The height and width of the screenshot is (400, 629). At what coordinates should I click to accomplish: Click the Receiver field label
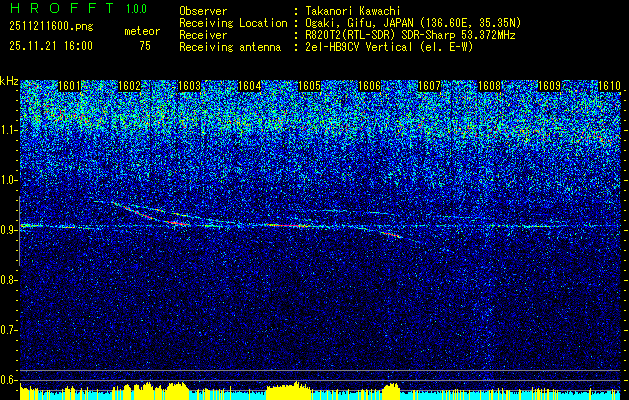pos(203,35)
